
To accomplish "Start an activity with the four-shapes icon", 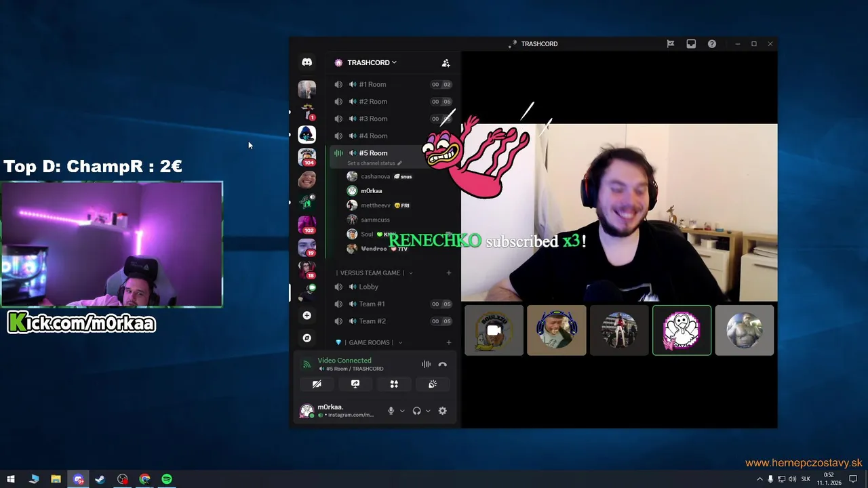I will pyautogui.click(x=394, y=384).
